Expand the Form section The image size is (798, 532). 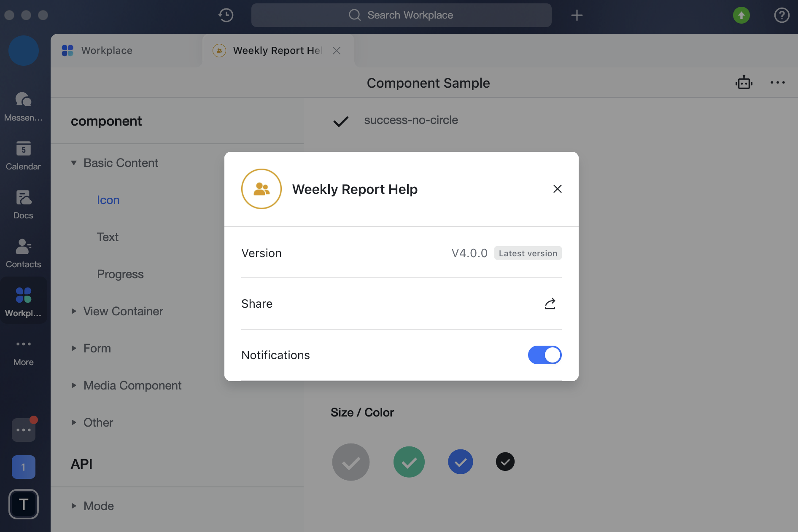(x=74, y=348)
